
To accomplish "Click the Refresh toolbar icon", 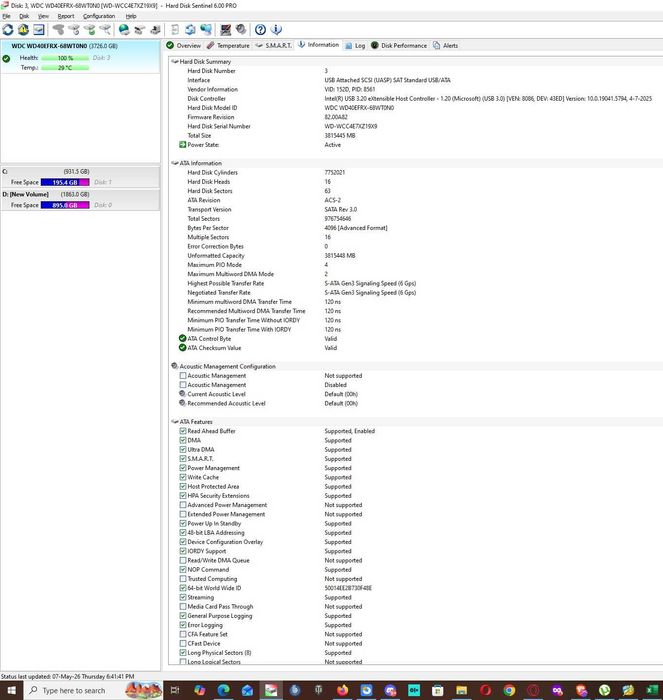I will 8,30.
